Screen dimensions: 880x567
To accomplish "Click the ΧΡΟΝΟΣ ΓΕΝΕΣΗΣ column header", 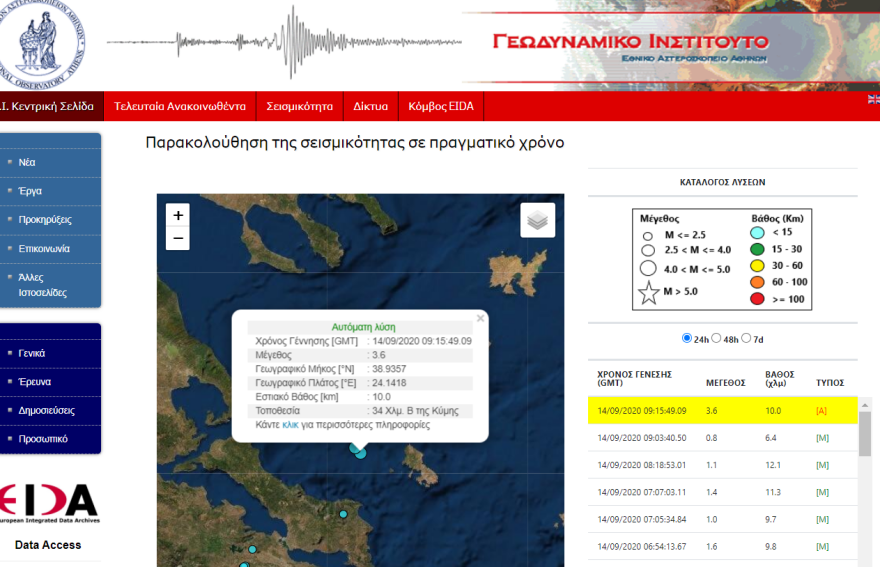I will click(634, 379).
